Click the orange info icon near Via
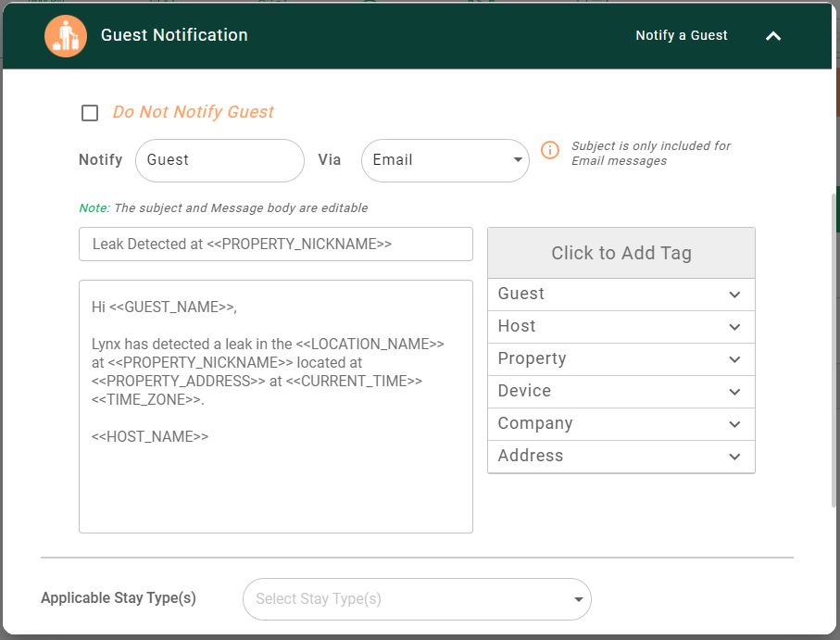Image resolution: width=840 pixels, height=640 pixels. [549, 150]
